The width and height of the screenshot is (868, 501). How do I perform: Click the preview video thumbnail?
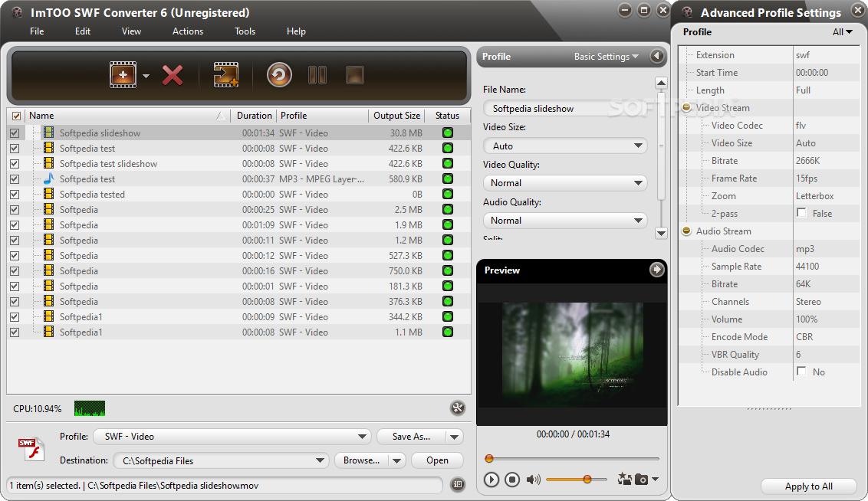click(572, 355)
